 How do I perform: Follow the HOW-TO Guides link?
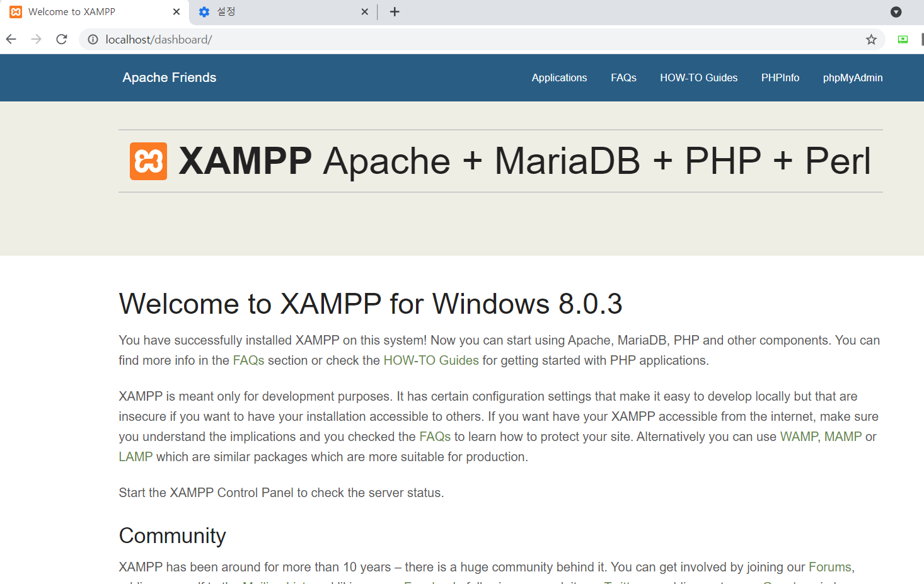point(431,360)
